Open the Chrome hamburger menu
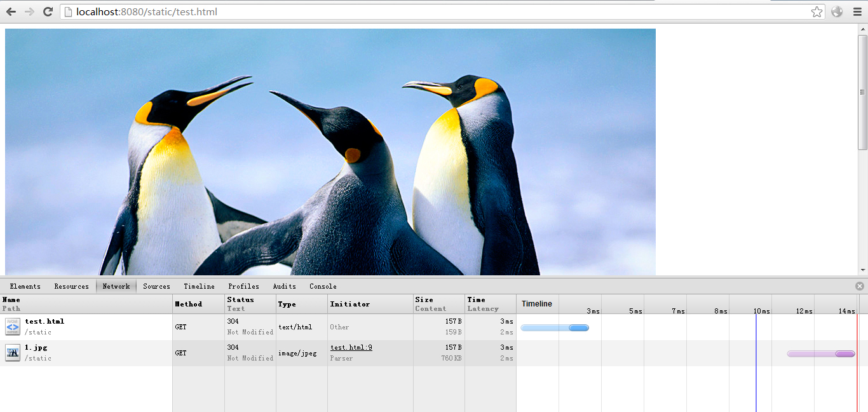Image resolution: width=868 pixels, height=412 pixels. [x=856, y=12]
